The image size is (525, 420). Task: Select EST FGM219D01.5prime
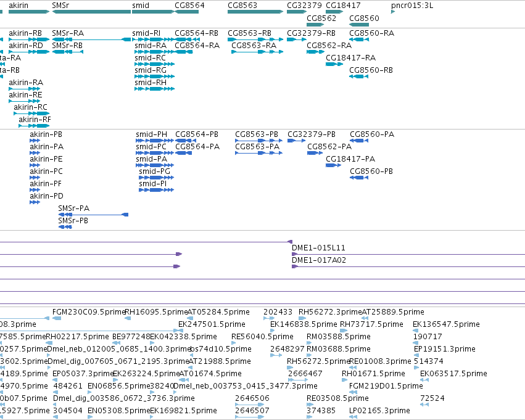coord(386,386)
